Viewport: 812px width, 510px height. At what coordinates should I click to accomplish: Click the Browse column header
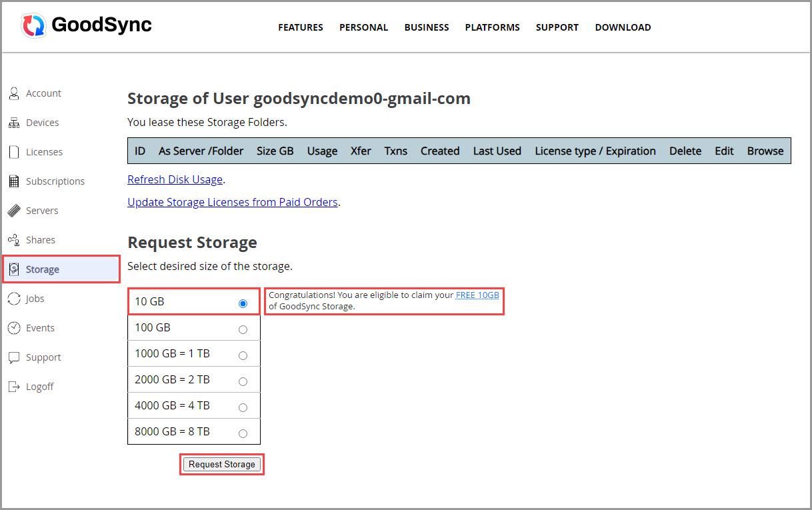point(765,151)
